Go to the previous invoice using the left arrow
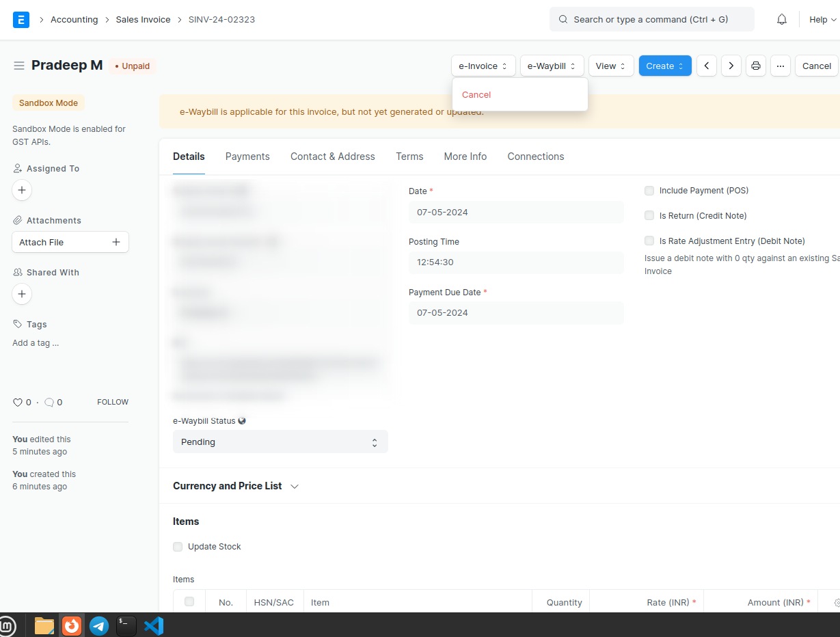The height and width of the screenshot is (637, 840). coord(707,66)
